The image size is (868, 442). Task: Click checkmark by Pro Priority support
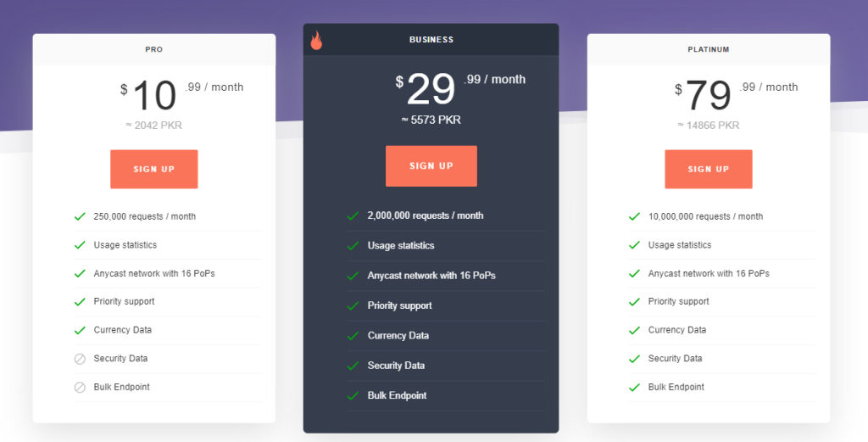point(80,302)
